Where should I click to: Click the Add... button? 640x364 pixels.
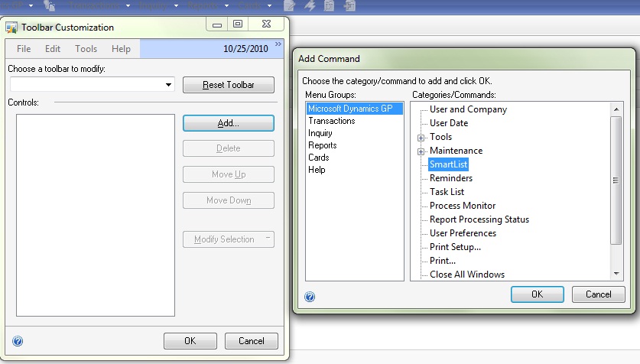point(229,123)
